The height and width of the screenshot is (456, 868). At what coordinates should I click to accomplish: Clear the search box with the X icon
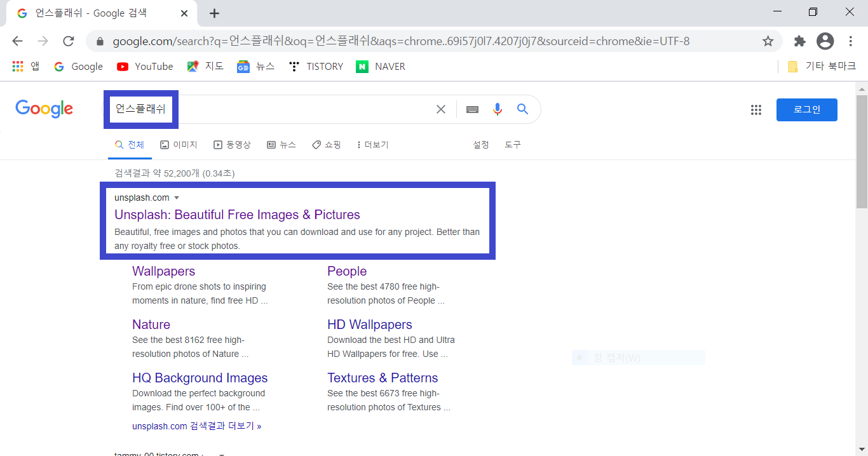[x=441, y=109]
